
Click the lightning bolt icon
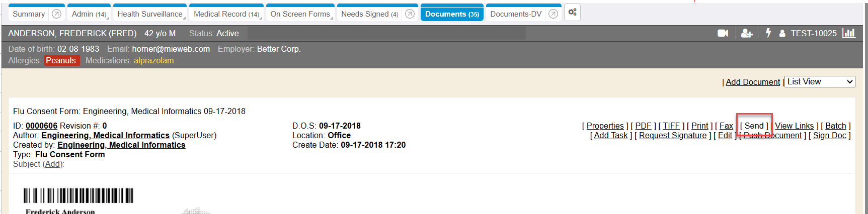click(768, 33)
